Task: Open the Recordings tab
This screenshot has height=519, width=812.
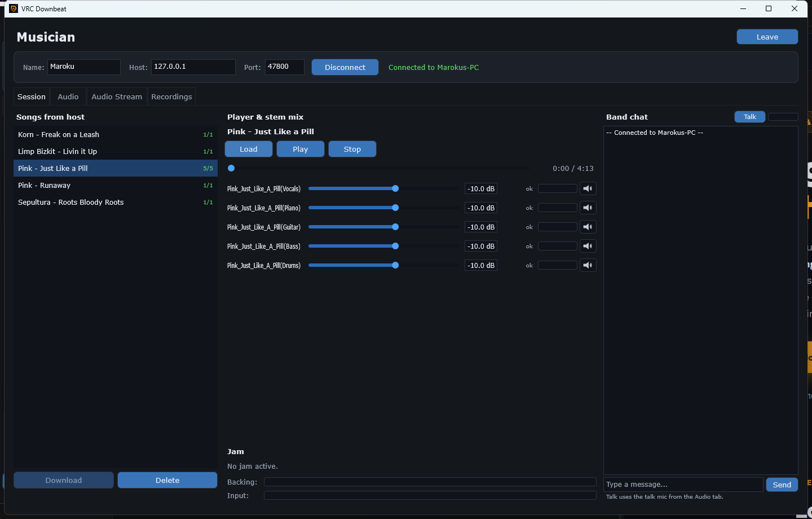Action: pyautogui.click(x=171, y=96)
